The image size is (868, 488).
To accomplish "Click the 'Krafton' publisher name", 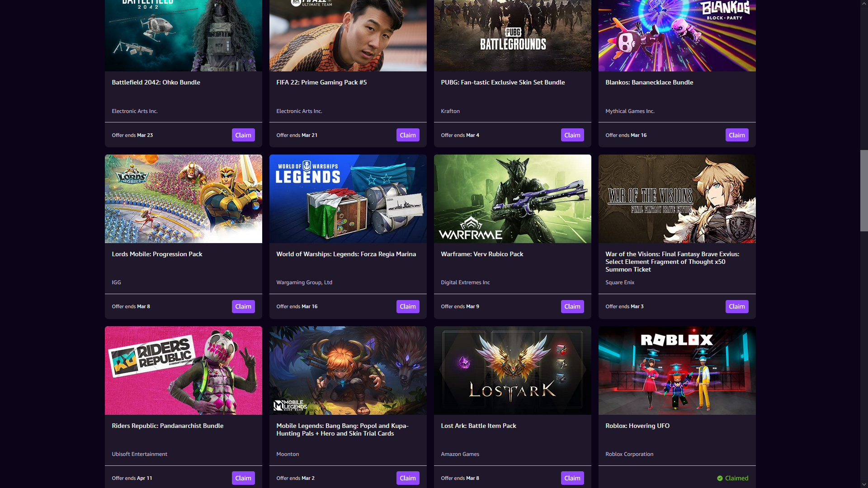I will coord(450,111).
